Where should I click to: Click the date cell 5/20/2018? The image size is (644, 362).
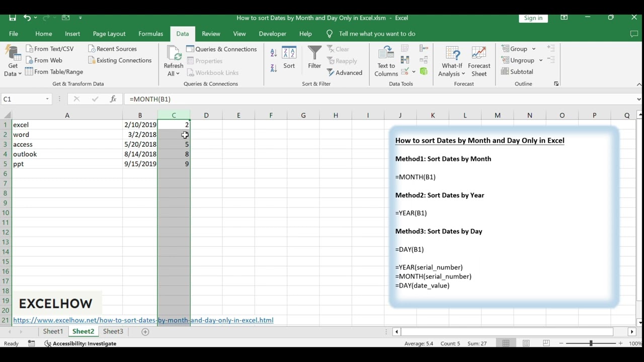[x=140, y=144]
